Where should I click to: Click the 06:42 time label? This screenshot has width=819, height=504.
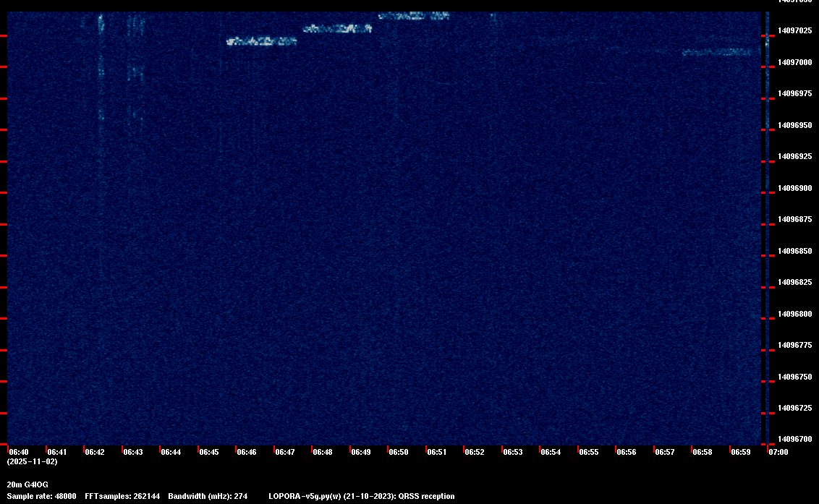(x=95, y=452)
